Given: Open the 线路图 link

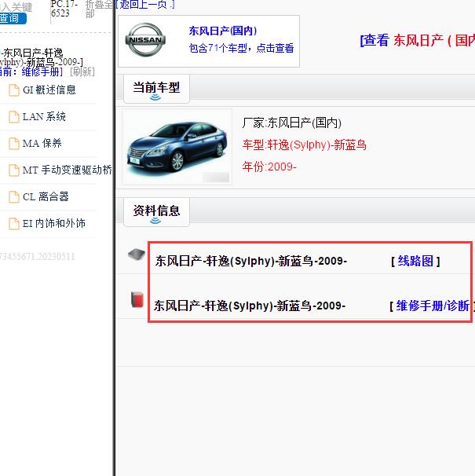Looking at the screenshot, I should (x=415, y=261).
